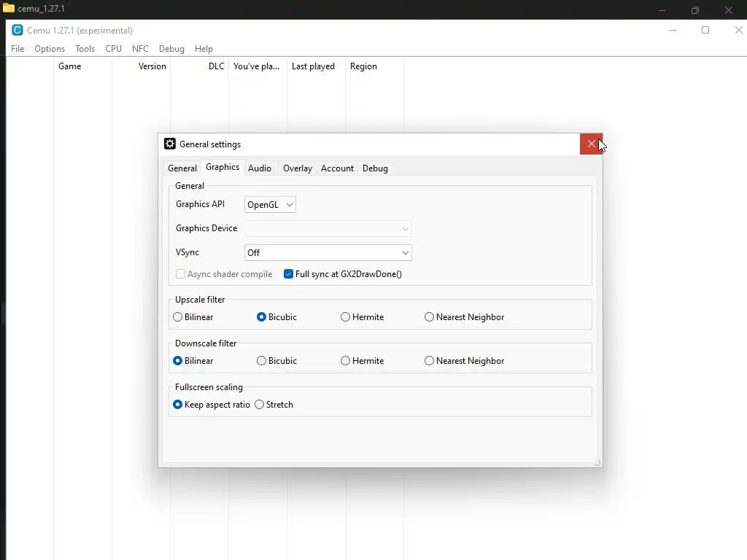Sort game list by Game column
This screenshot has width=747, height=560.
pyautogui.click(x=83, y=66)
